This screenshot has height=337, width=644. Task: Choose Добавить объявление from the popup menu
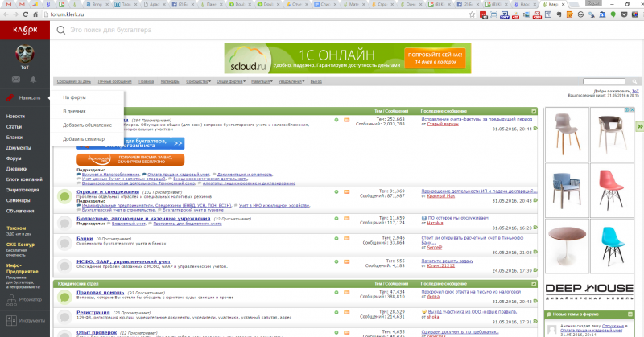pos(87,125)
